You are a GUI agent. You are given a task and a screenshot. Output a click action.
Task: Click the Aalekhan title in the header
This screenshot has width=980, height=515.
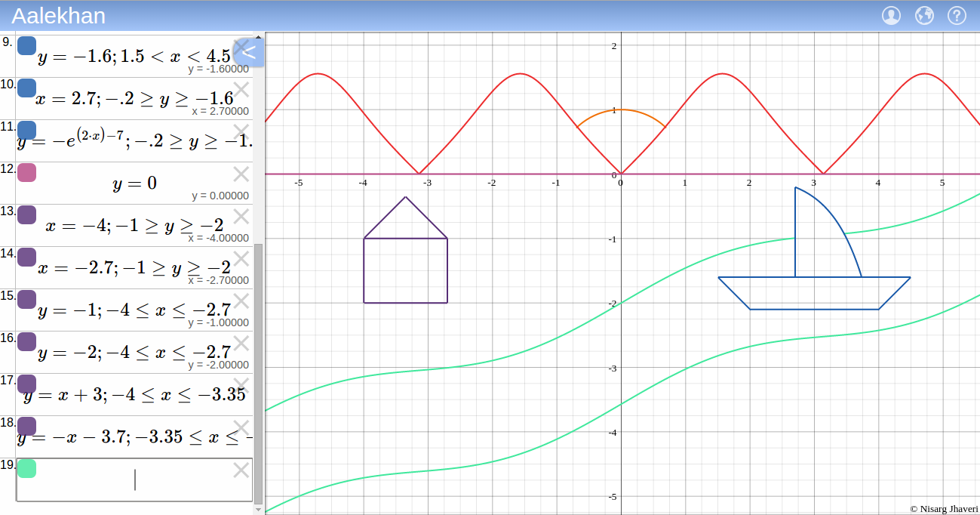(58, 16)
